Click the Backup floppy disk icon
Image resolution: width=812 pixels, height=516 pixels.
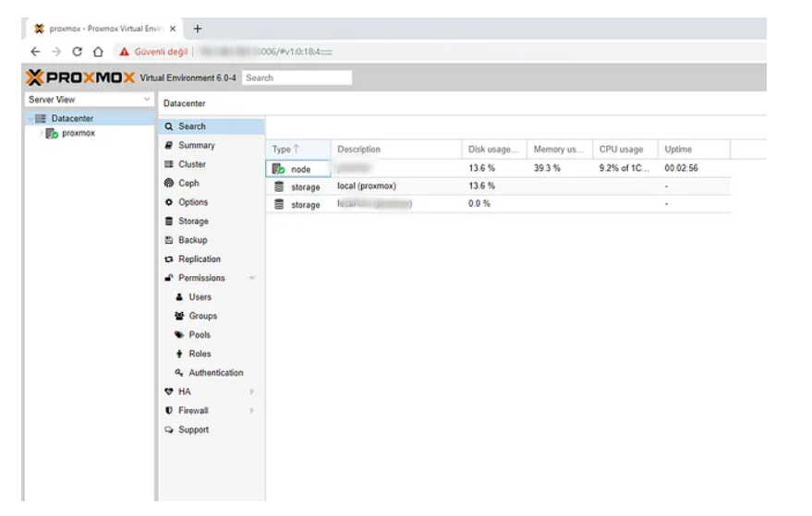[168, 240]
